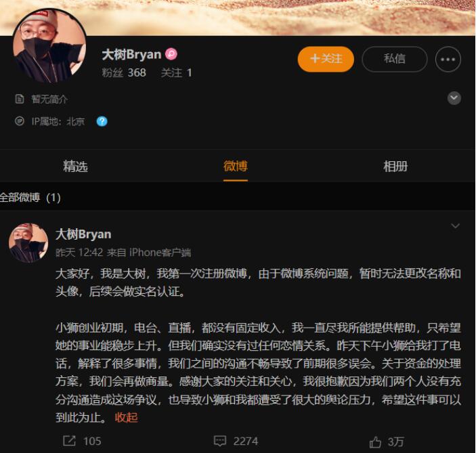Click the IP location icon
The width and height of the screenshot is (476, 453).
(20, 121)
